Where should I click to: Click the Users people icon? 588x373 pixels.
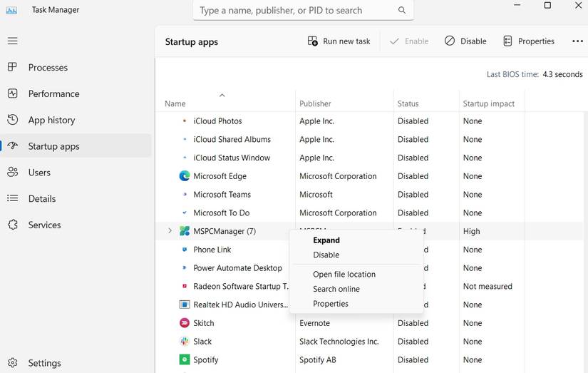click(x=12, y=173)
